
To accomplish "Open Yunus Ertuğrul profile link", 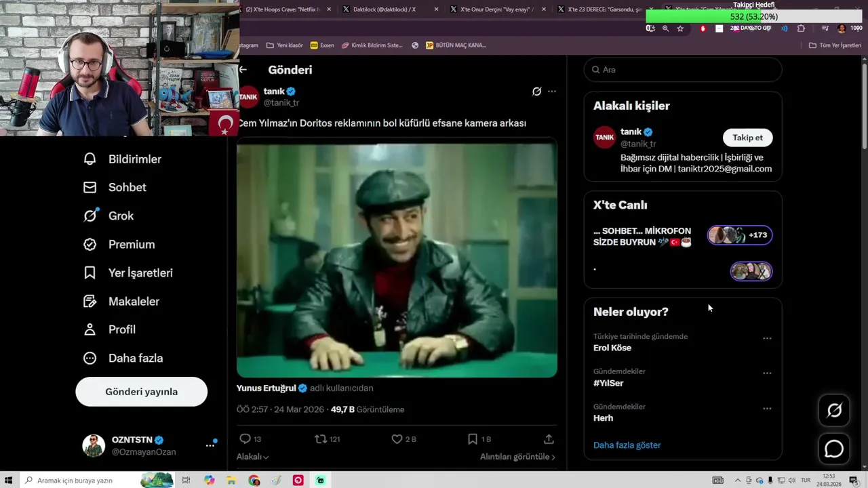I will 267,388.
